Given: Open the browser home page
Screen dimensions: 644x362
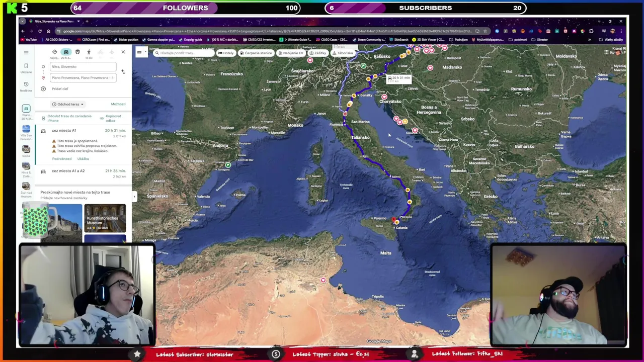Looking at the screenshot, I should click(x=48, y=31).
